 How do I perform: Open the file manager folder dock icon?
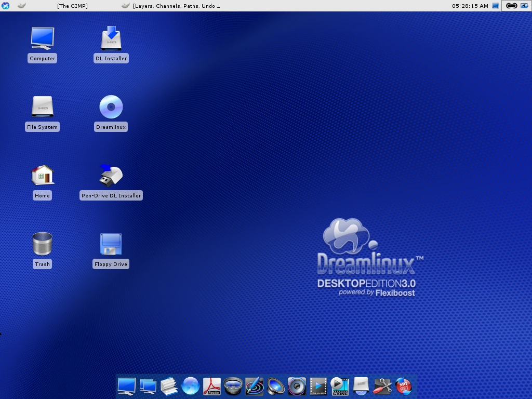pos(169,386)
